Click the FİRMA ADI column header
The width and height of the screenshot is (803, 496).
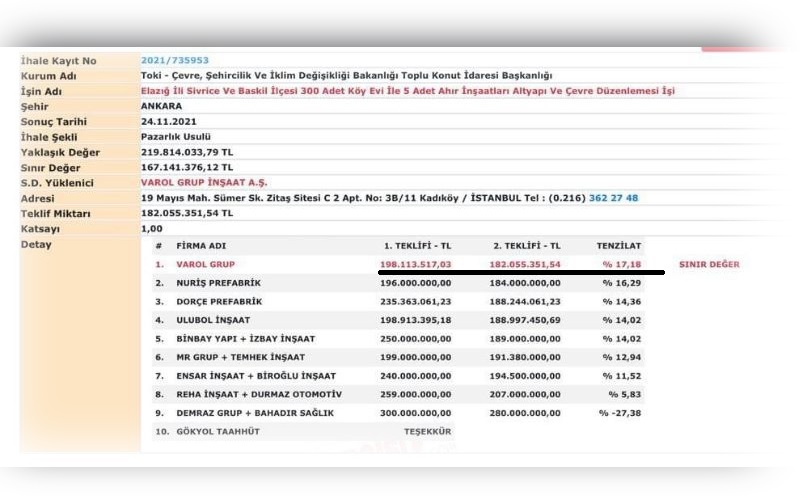201,246
